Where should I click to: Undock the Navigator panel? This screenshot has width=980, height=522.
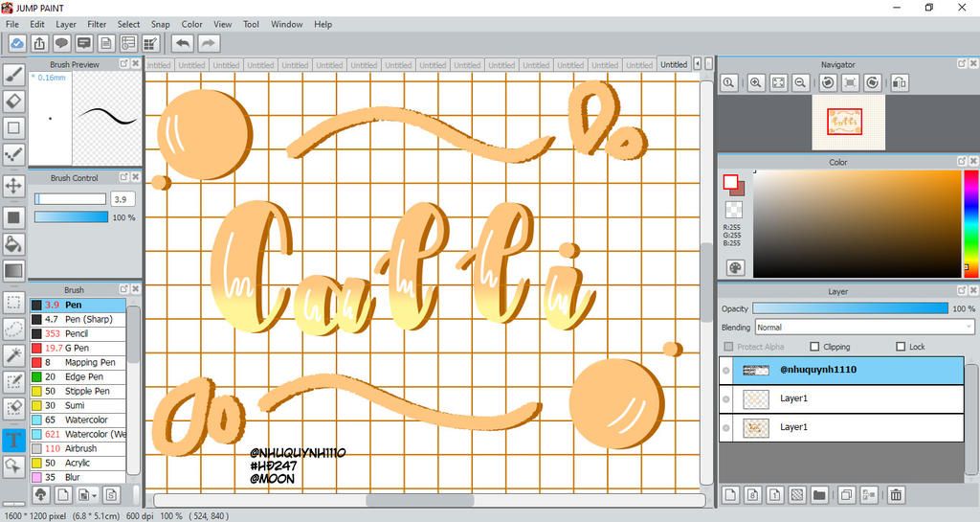pyautogui.click(x=961, y=64)
